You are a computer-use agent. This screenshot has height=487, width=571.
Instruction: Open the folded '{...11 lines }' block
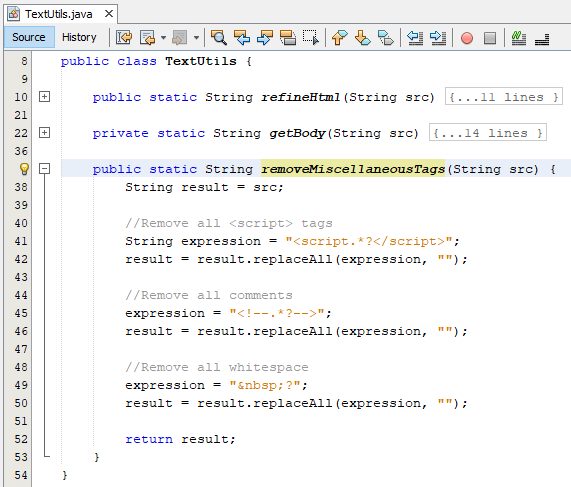pyautogui.click(x=504, y=97)
